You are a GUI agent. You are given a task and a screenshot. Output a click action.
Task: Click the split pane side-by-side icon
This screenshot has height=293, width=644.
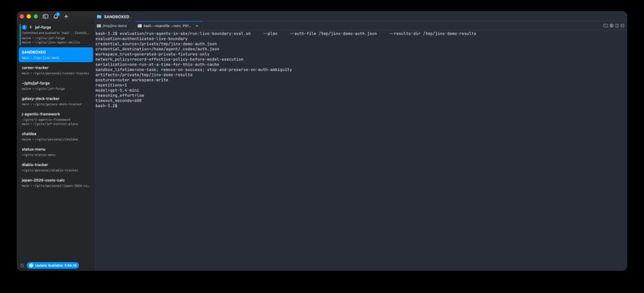[x=617, y=26]
